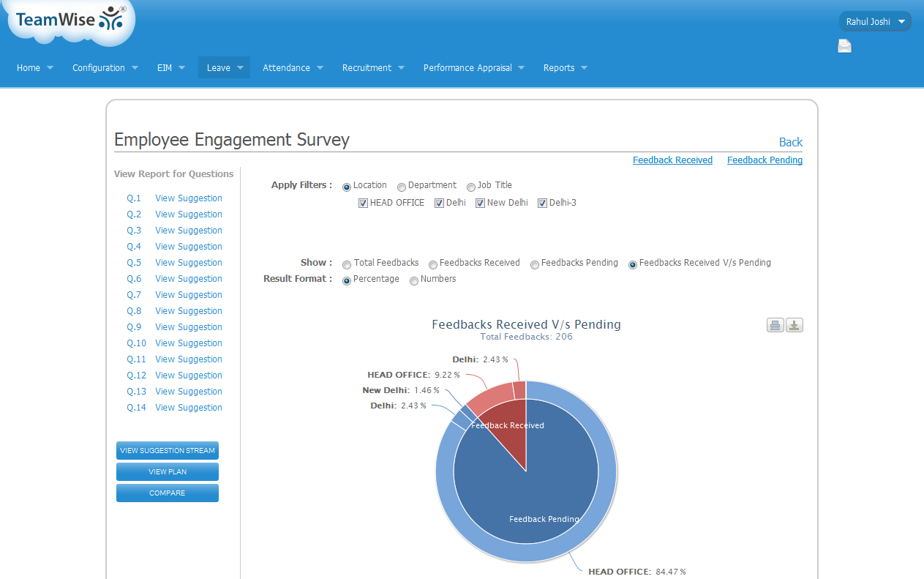This screenshot has height=579, width=924.
Task: Open the mail envelope icon
Action: click(844, 47)
